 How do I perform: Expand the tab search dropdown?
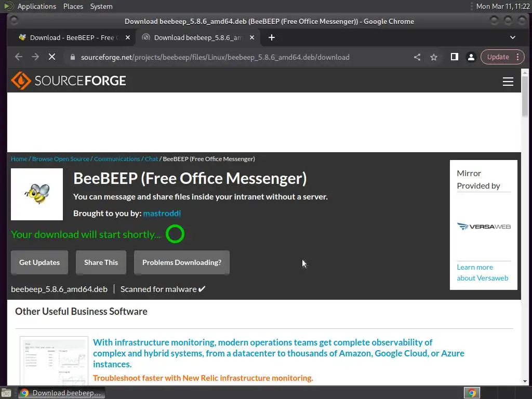coord(513,37)
